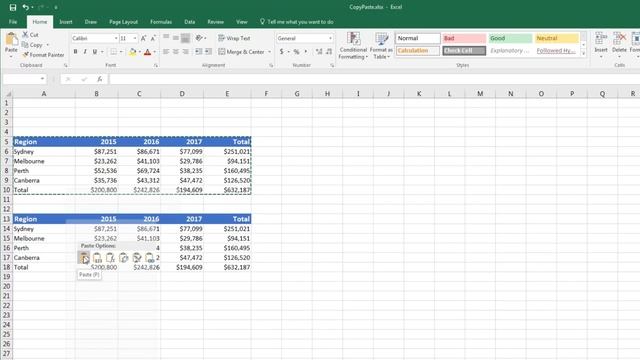Choose the Paste Link option
This screenshot has width=640, height=360.
click(149, 258)
